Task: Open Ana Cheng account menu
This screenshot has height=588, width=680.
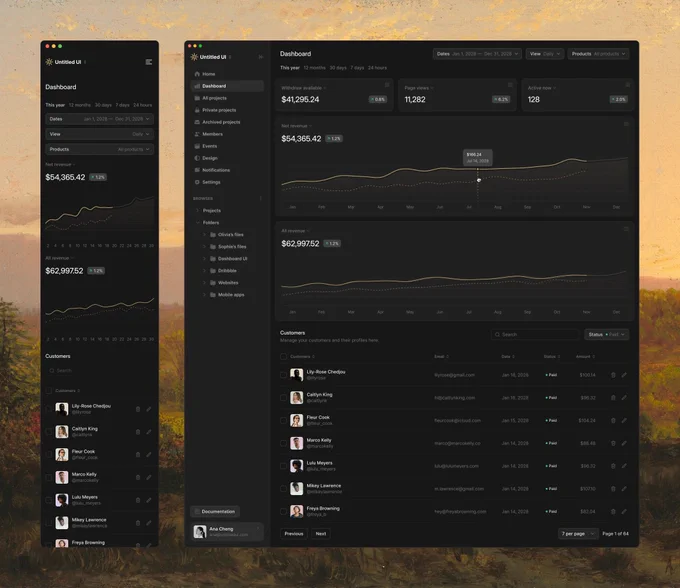Action: tap(227, 532)
